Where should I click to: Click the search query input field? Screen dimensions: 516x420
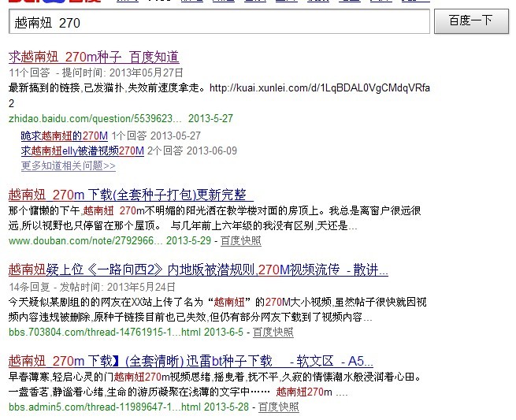(219, 24)
